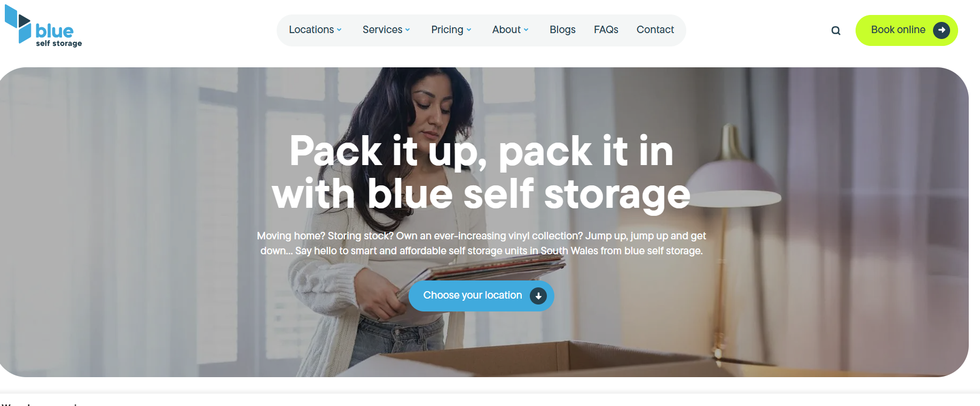
Task: Open the About menu item
Action: [506, 30]
